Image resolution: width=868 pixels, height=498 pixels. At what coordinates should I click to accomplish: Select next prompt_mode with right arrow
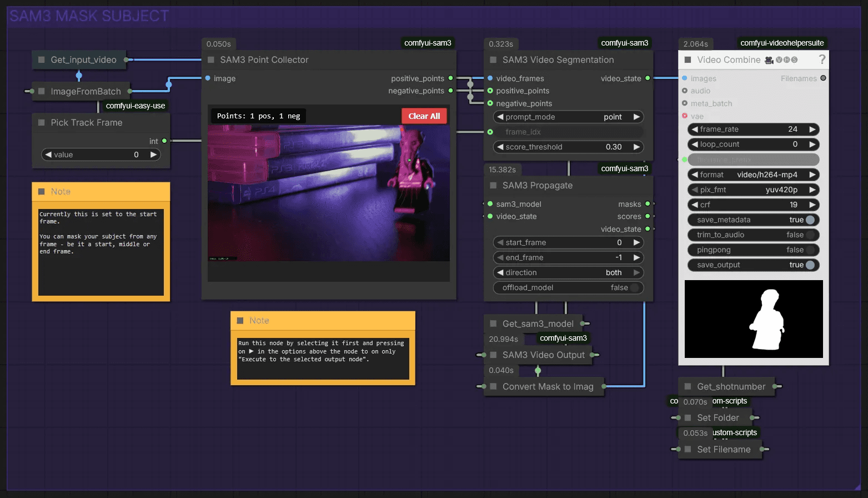coord(636,117)
